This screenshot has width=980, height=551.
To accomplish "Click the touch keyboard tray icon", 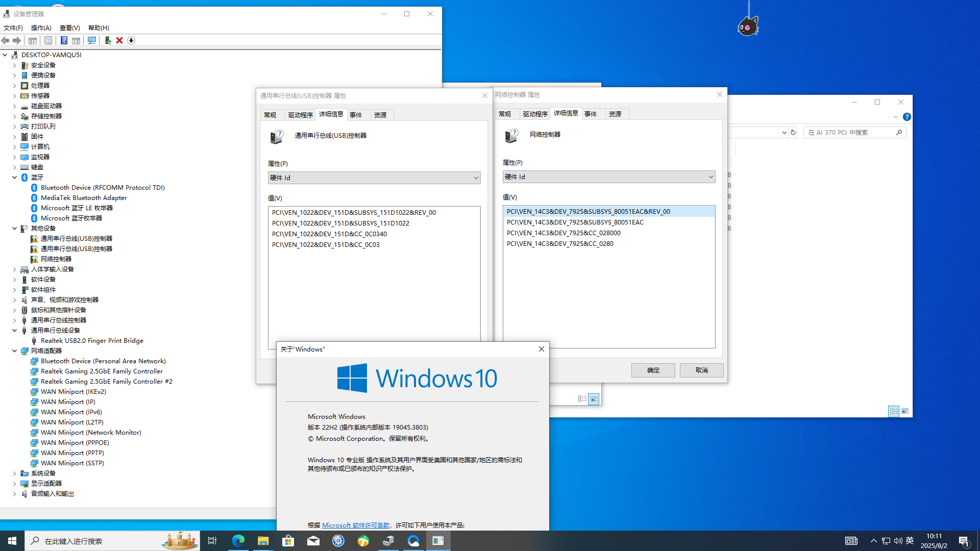I will 851,541.
